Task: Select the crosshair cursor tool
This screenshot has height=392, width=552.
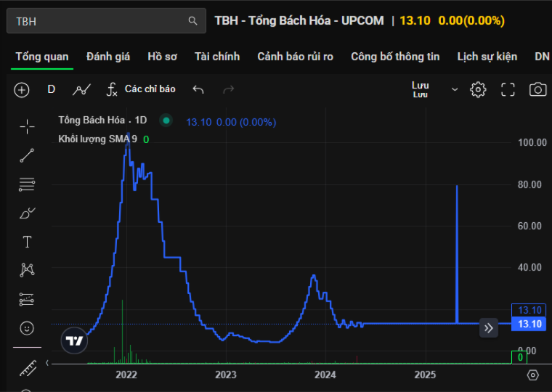Action: pos(27,127)
